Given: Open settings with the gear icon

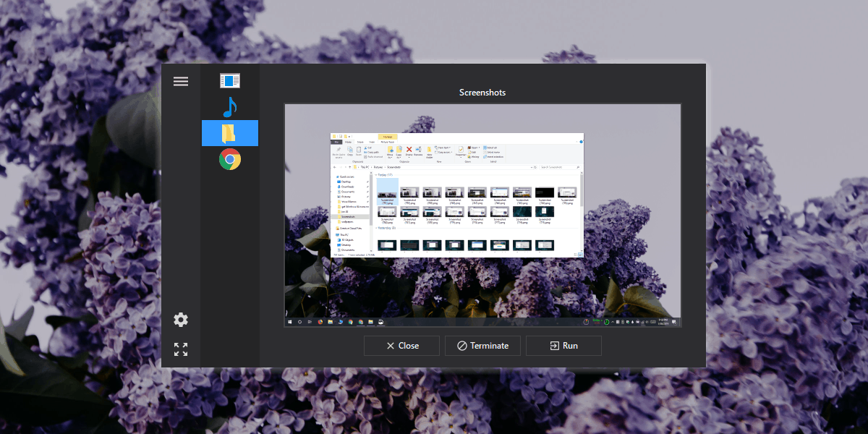Looking at the screenshot, I should tap(181, 320).
